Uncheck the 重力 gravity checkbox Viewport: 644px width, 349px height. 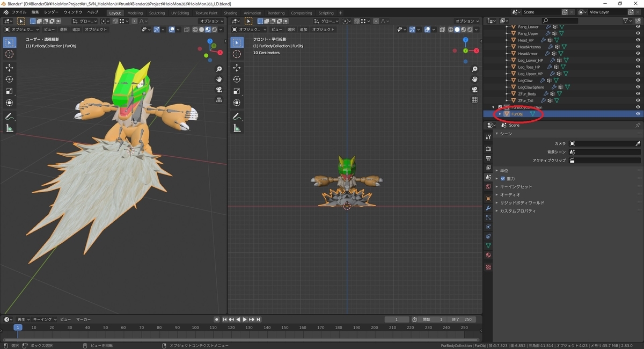503,178
